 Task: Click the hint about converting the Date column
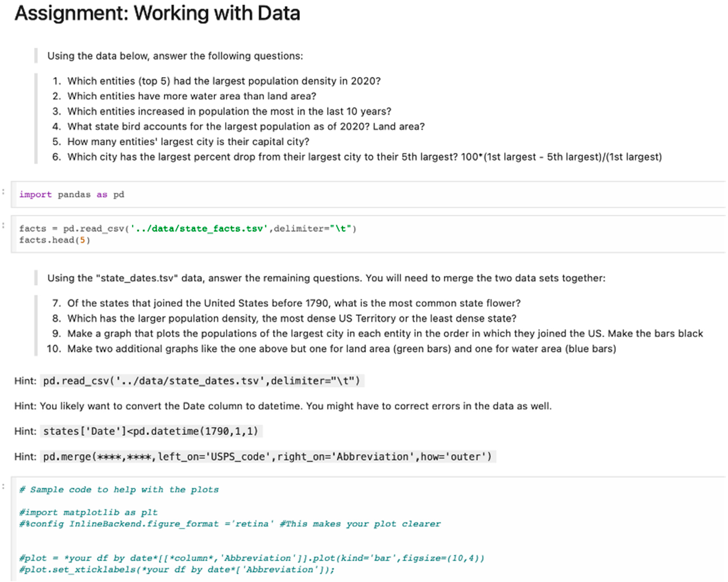click(x=283, y=406)
